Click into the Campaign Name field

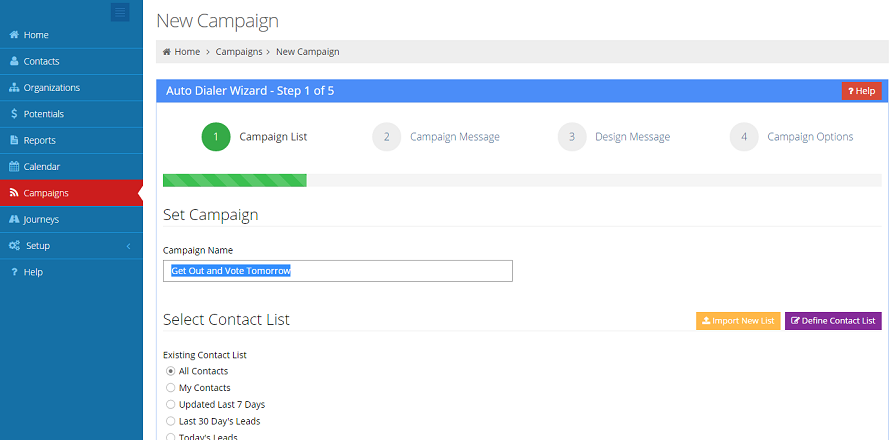pos(338,271)
